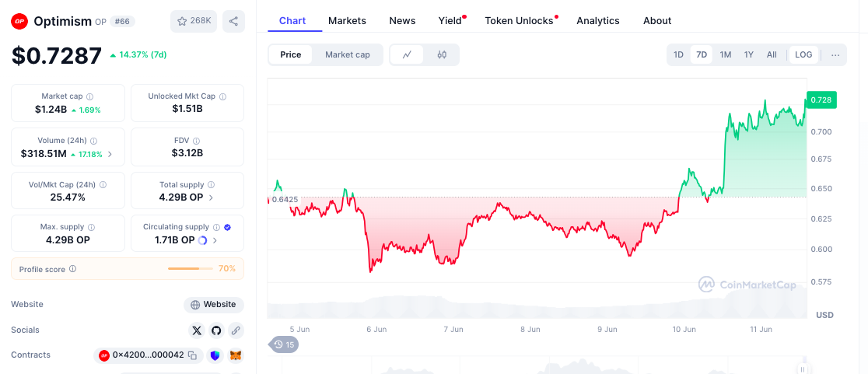Open the Markets tab
Screen dimensions: 868x374
tap(347, 20)
